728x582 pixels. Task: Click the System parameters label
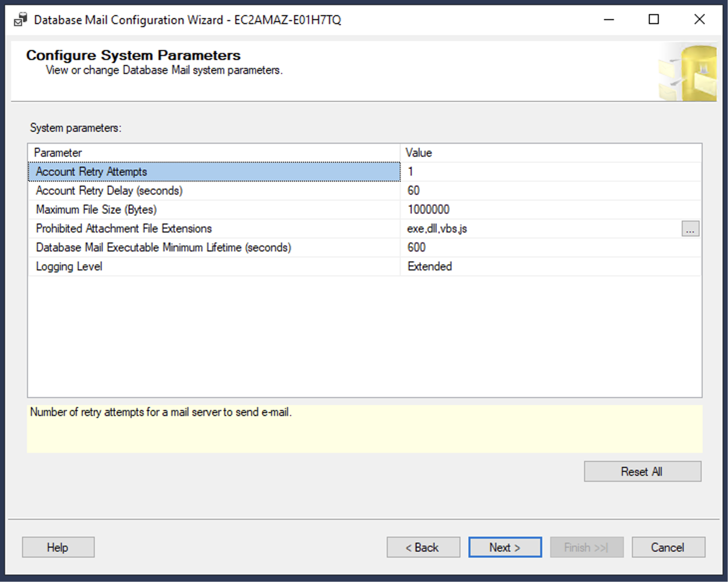point(75,128)
